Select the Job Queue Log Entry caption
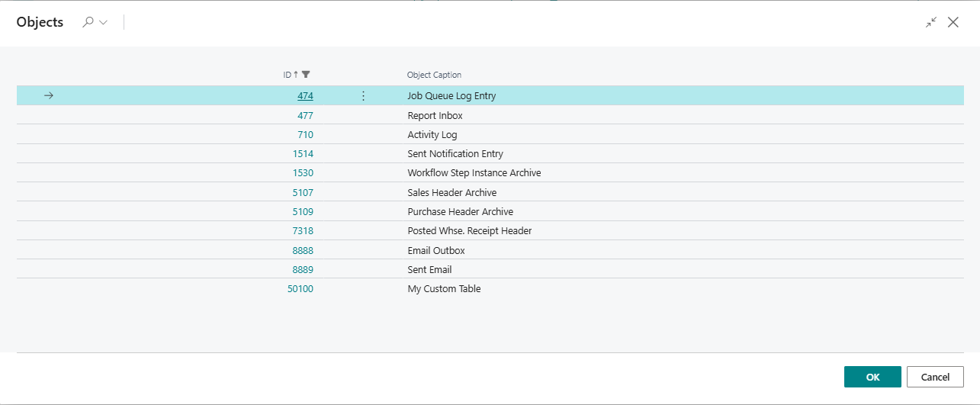The width and height of the screenshot is (980, 405). [452, 96]
